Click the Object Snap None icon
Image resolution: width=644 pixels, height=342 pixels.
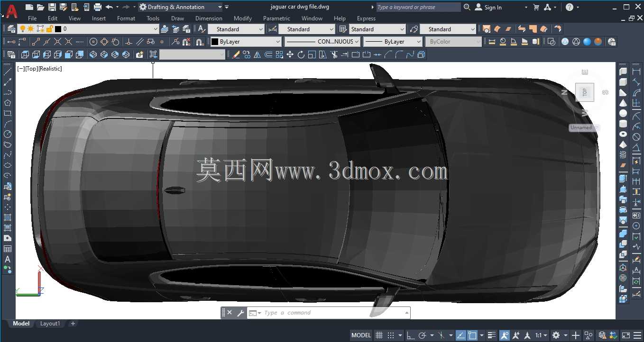click(x=186, y=42)
